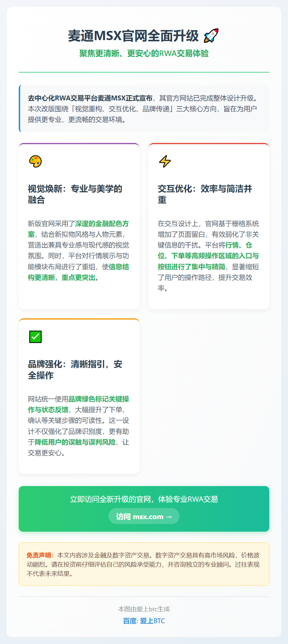Click the lightning bolt icon
The width and height of the screenshot is (288, 644).
click(x=165, y=161)
